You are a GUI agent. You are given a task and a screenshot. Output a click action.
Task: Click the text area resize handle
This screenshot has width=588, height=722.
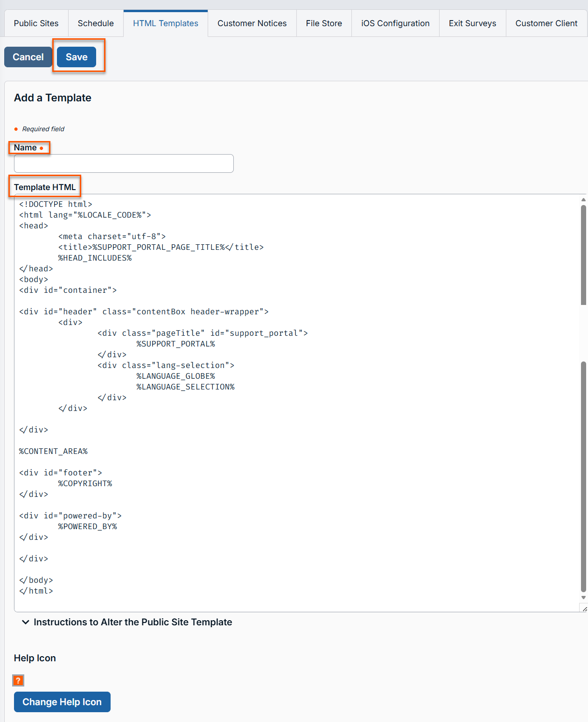pyautogui.click(x=584, y=608)
